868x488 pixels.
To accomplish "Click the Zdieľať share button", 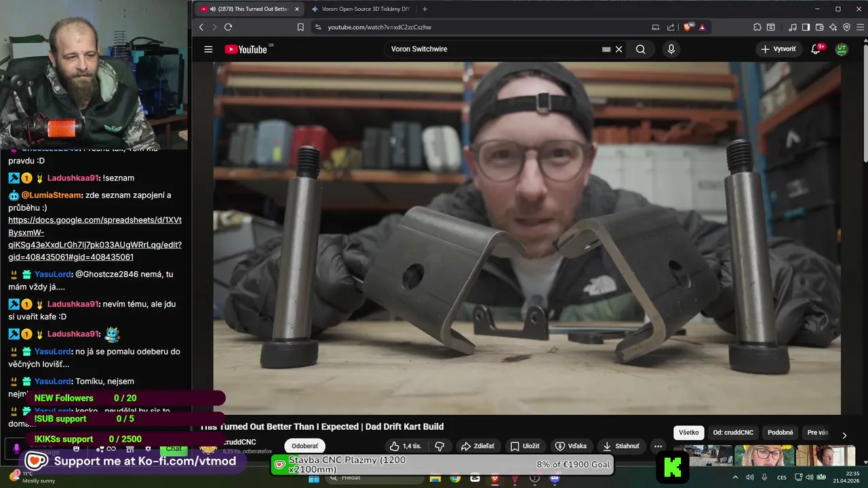I will click(x=477, y=446).
